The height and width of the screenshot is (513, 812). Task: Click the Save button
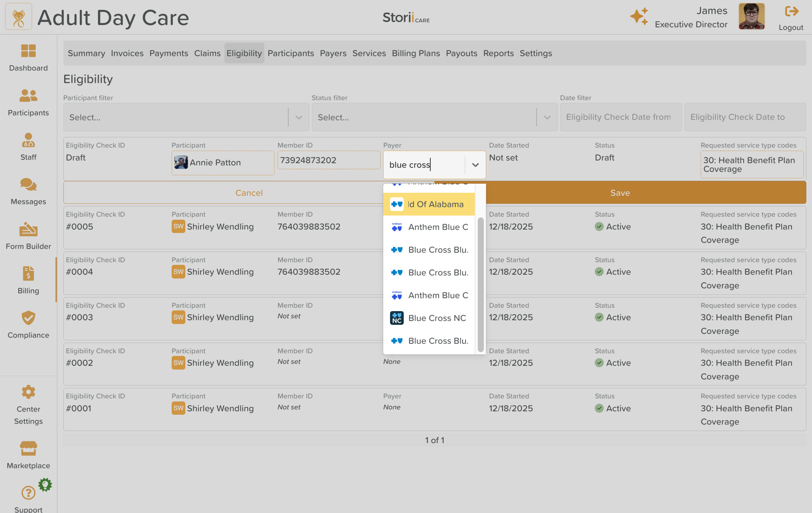point(620,193)
